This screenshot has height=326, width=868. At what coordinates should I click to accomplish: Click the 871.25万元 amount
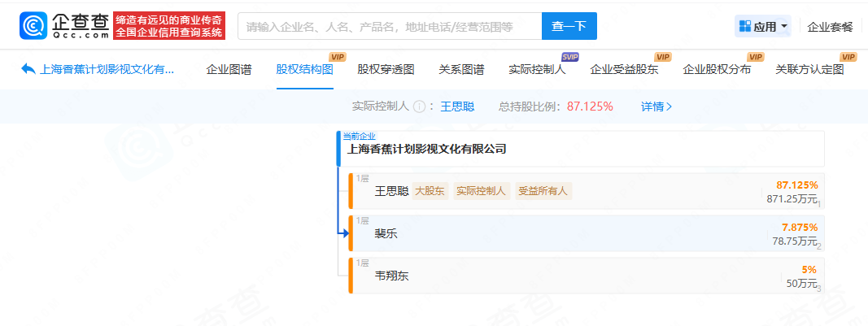792,199
